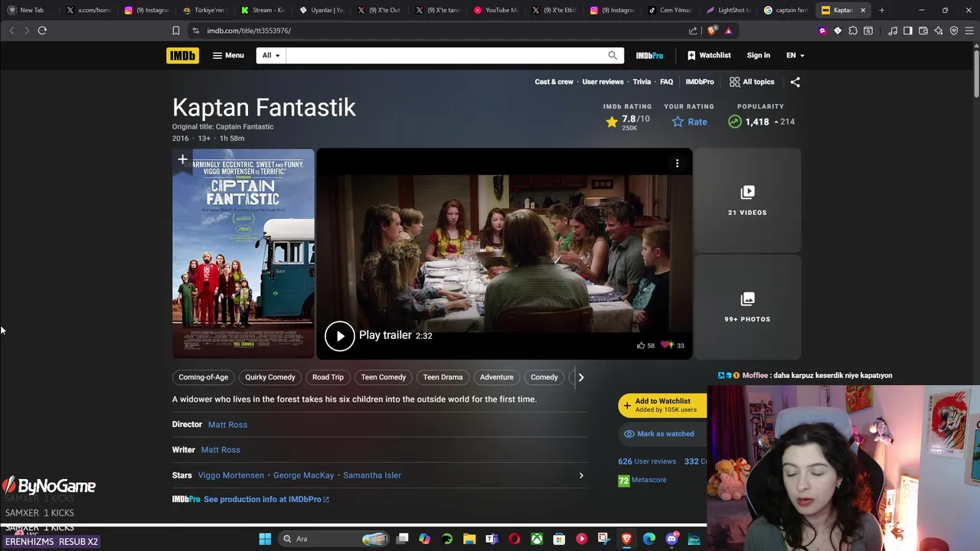Click the share icon
The width and height of the screenshot is (980, 551).
point(795,82)
